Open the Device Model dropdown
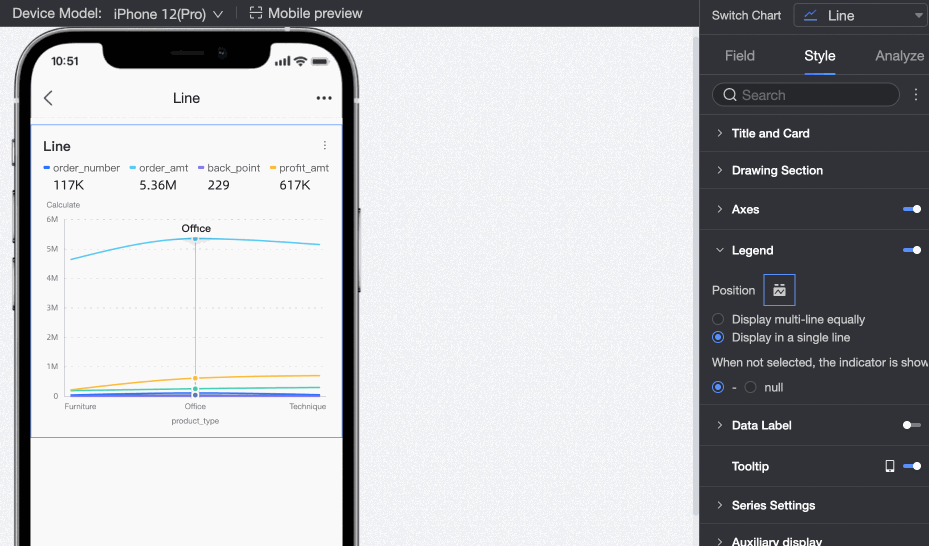Viewport: 929px width, 546px height. coord(168,14)
